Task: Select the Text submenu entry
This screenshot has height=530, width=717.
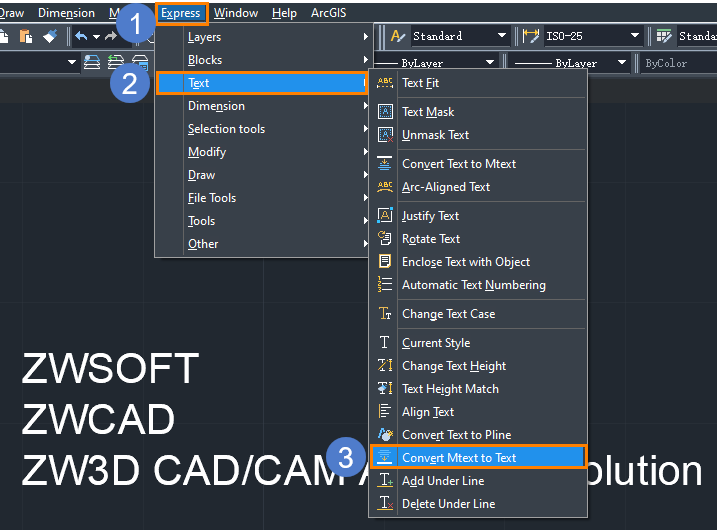Action: pos(262,83)
